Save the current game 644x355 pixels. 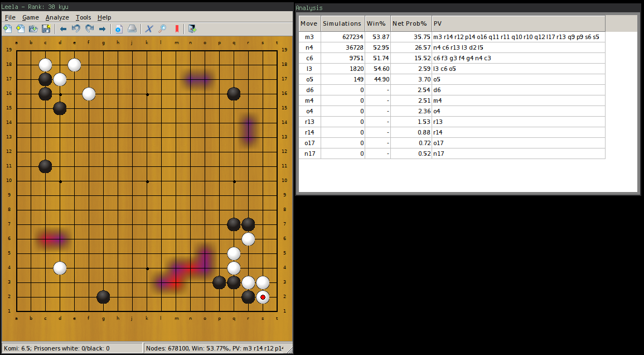[x=46, y=28]
